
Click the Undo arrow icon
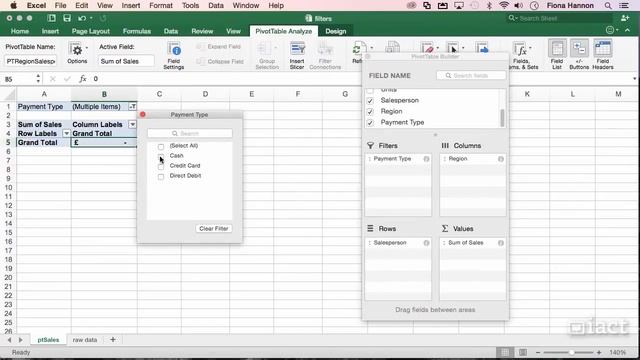click(x=82, y=18)
